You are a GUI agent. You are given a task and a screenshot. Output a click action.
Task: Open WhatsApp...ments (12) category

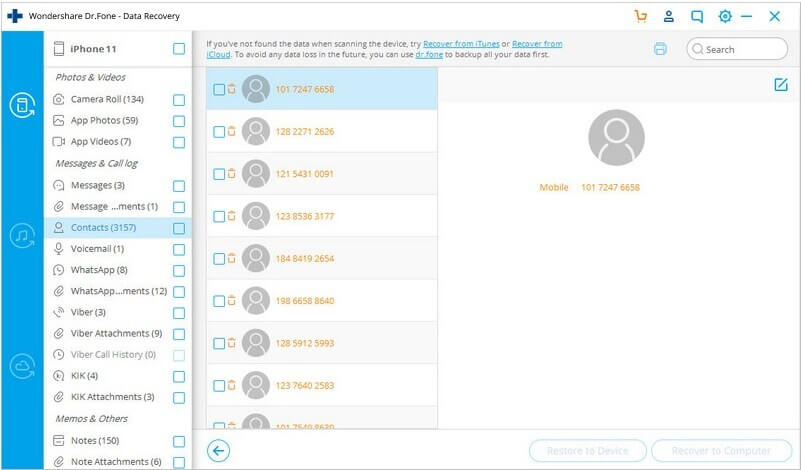119,291
